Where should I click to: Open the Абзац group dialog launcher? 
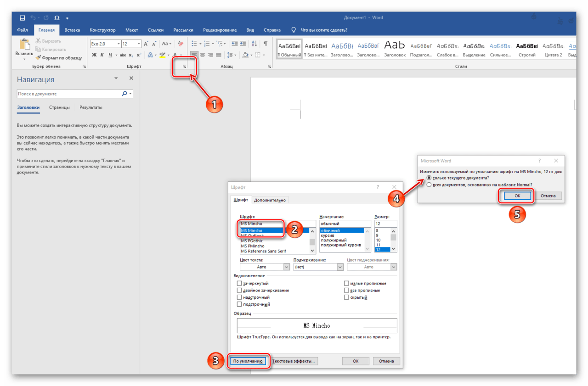[269, 67]
